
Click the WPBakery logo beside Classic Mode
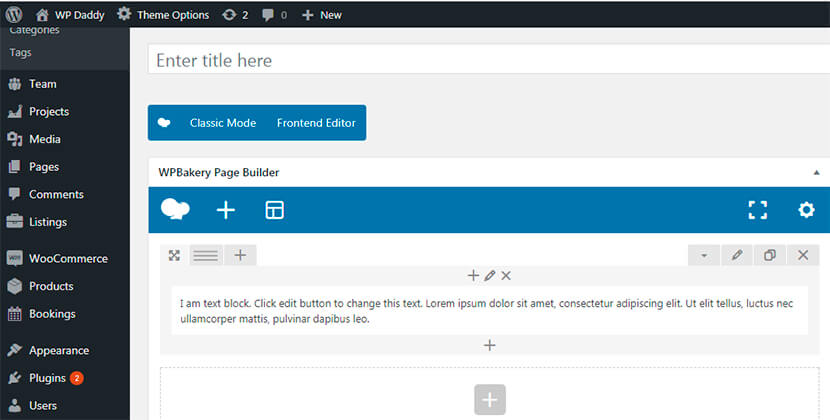(164, 123)
